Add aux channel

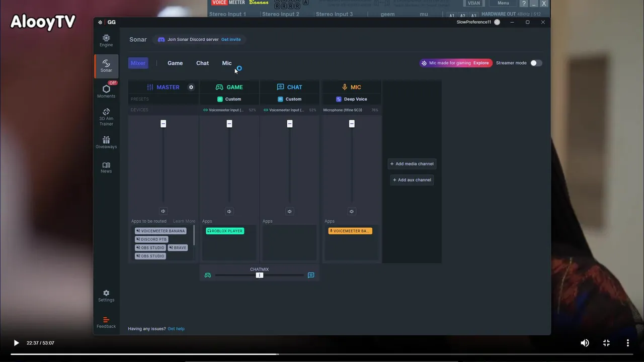click(412, 179)
